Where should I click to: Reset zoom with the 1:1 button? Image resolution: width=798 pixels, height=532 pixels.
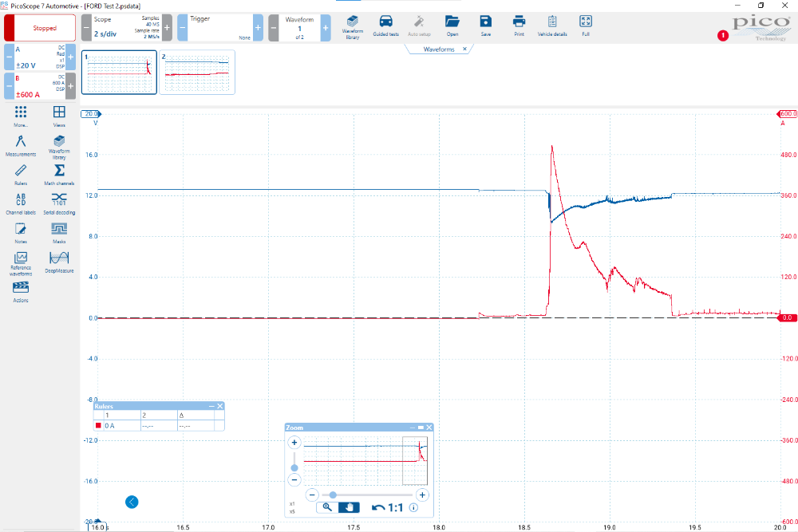tap(389, 507)
